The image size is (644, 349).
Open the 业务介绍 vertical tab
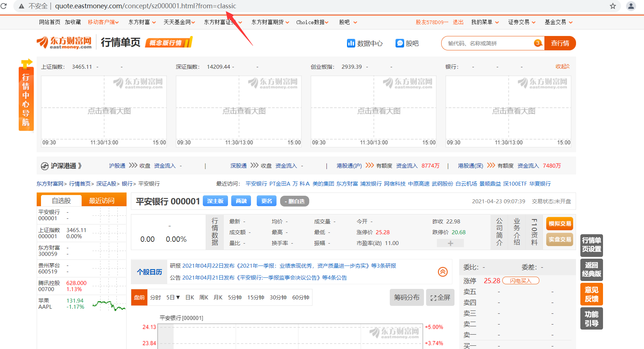point(517,232)
